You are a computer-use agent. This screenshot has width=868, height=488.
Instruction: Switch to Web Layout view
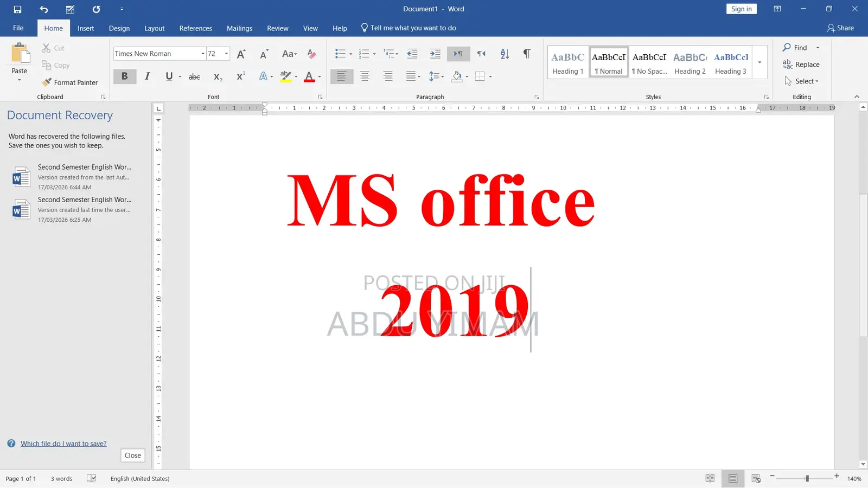(x=756, y=478)
